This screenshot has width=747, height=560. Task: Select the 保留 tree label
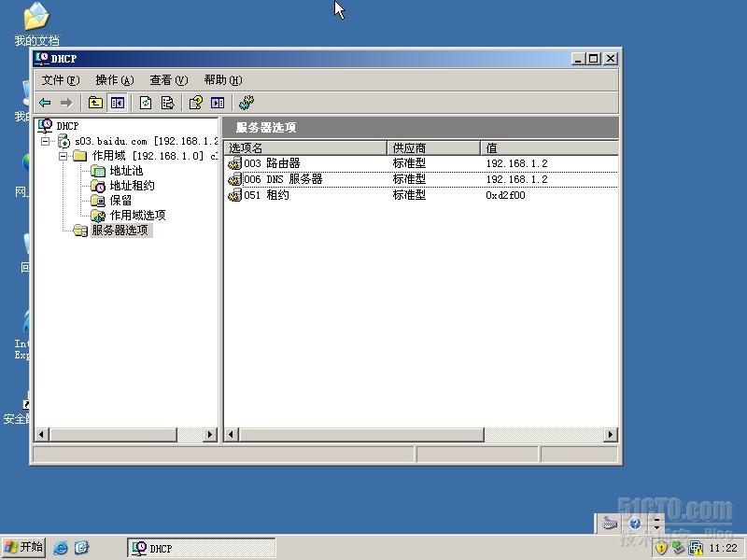pyautogui.click(x=120, y=201)
